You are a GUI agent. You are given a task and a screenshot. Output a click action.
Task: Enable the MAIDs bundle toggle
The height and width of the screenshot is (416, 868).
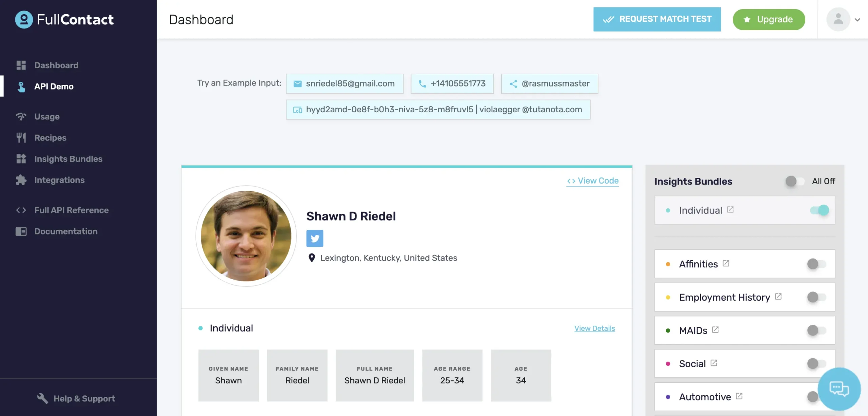[x=816, y=330]
